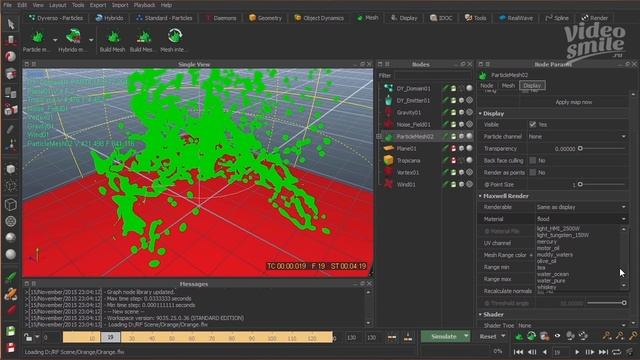Open the Renderable dropdown
640x360 pixels.
(x=581, y=207)
